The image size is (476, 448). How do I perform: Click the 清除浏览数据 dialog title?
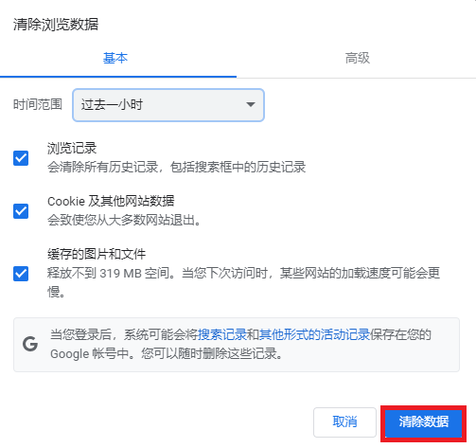(x=56, y=25)
